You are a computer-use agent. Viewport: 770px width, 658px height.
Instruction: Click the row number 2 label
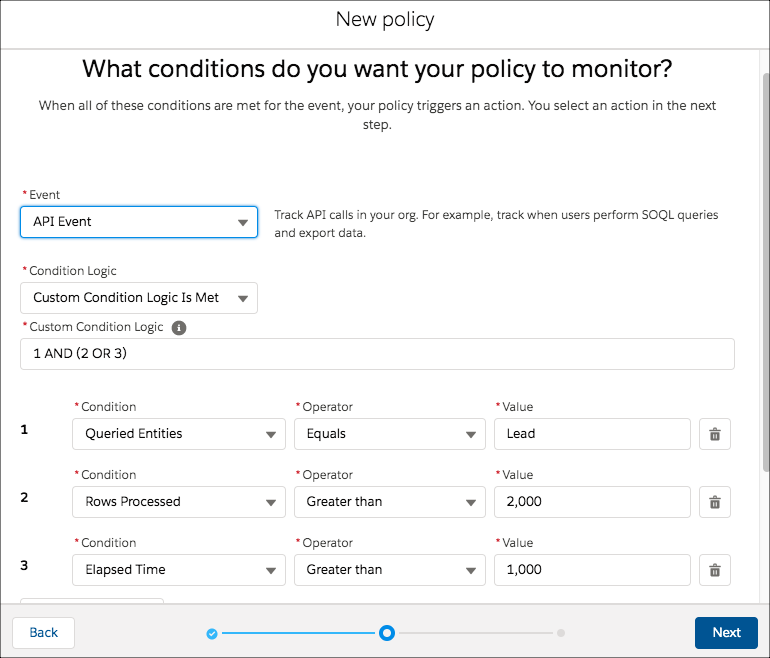click(24, 497)
